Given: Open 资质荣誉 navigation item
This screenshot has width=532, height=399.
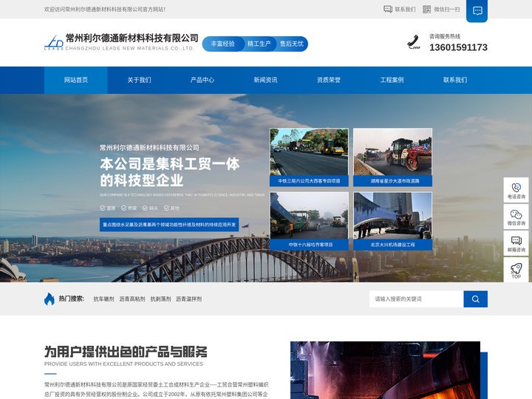Looking at the screenshot, I should click(328, 80).
